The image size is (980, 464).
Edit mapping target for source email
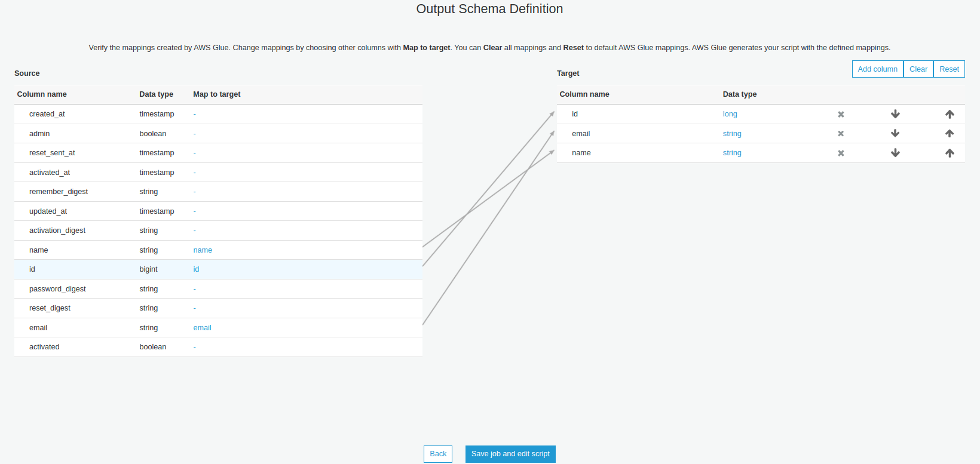[x=202, y=328]
